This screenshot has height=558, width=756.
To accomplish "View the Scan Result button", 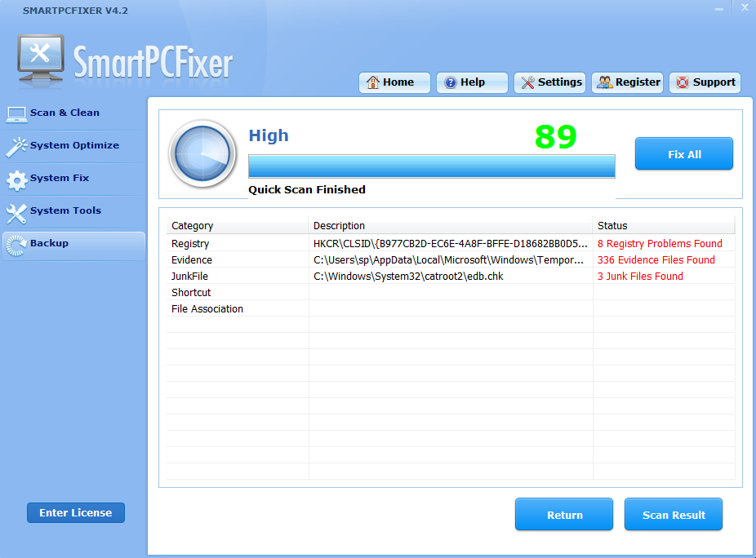I will [x=673, y=515].
